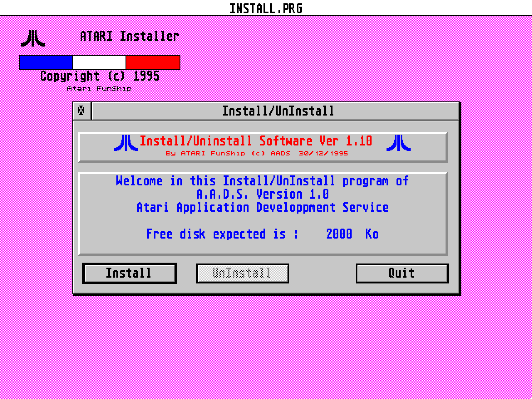The height and width of the screenshot is (399, 532).
Task: Click the blue section of the flag bar
Action: [x=46, y=62]
